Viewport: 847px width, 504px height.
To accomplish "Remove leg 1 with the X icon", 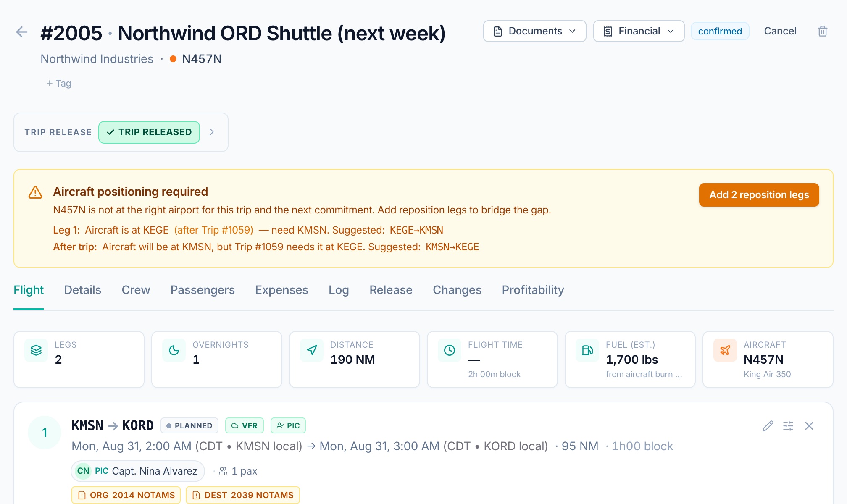I will pos(809,426).
